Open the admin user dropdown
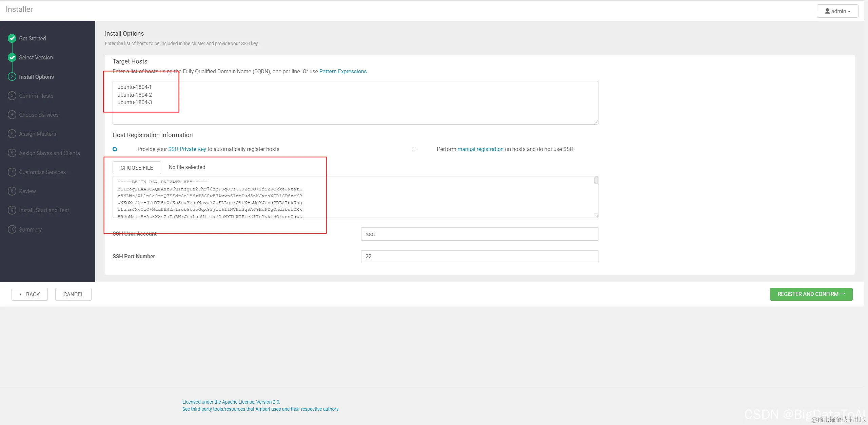 tap(837, 11)
